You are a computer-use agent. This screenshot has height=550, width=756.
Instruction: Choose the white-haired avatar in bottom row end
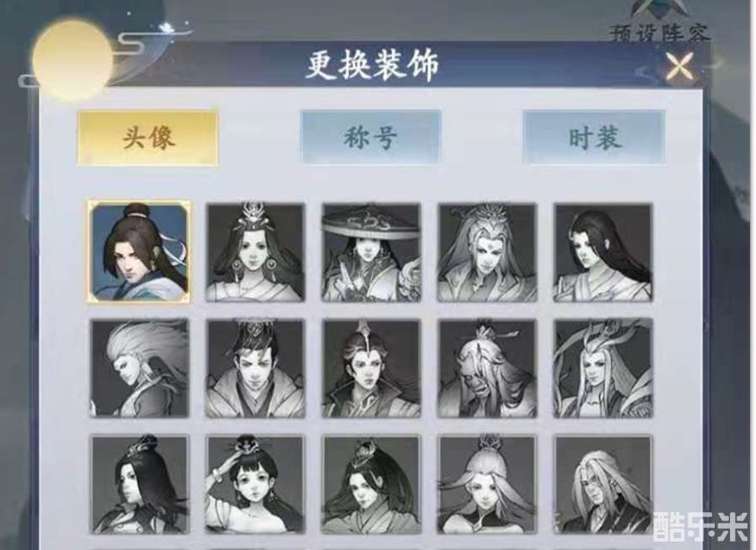click(x=603, y=484)
